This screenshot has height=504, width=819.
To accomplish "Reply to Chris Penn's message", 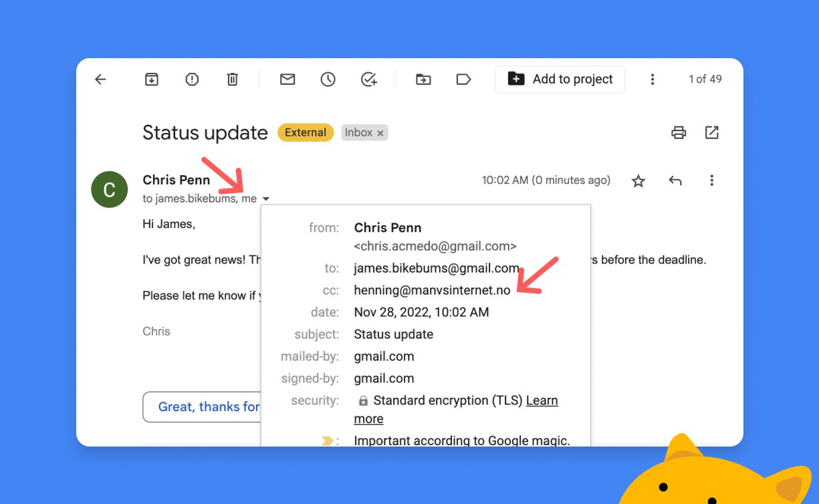I will 675,180.
